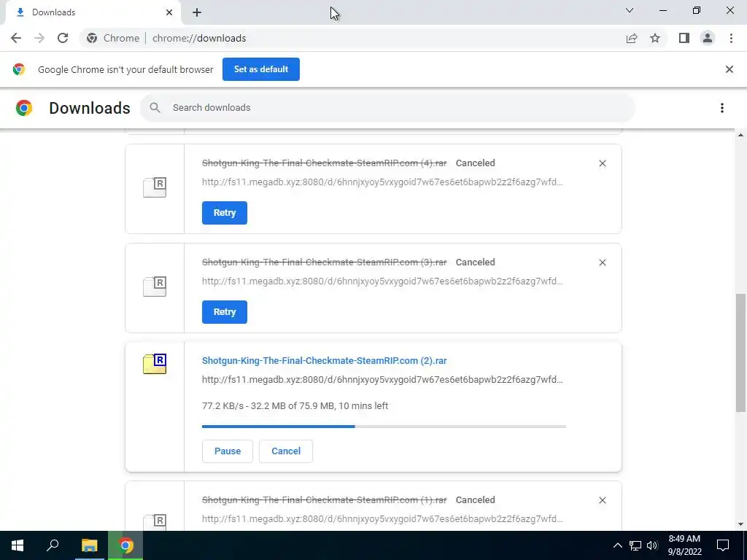Focus the Search downloads field

tap(388, 108)
